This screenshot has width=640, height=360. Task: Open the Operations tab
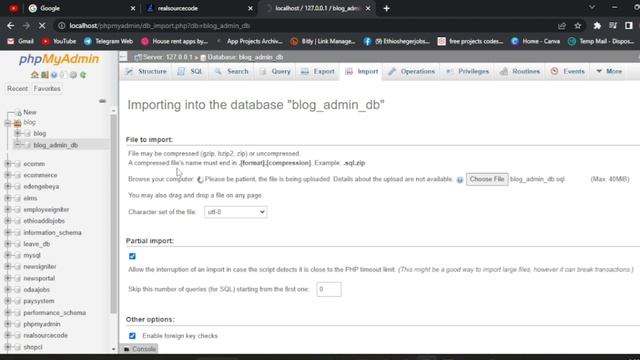pyautogui.click(x=411, y=71)
